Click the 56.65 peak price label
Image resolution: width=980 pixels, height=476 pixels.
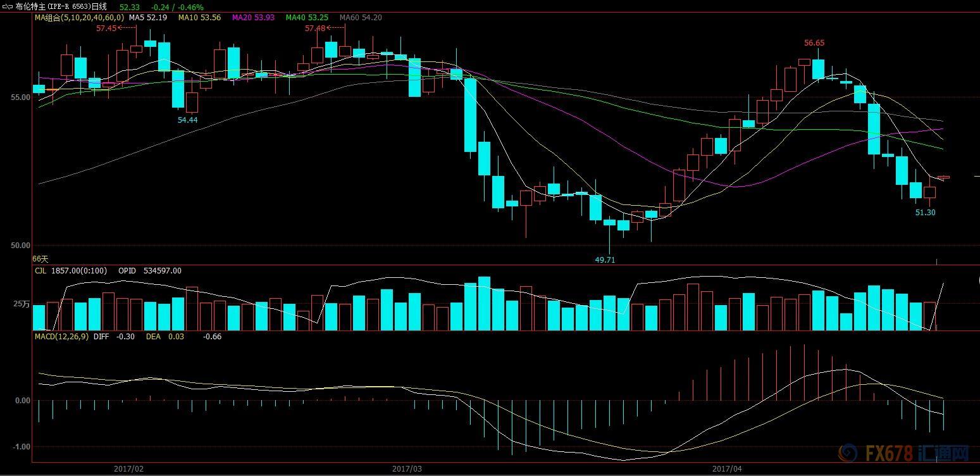814,43
